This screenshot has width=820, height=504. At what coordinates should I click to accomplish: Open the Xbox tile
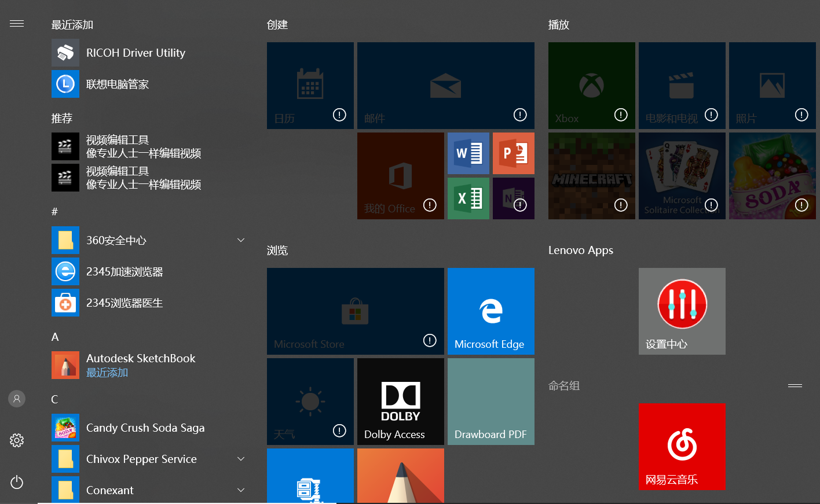point(592,86)
